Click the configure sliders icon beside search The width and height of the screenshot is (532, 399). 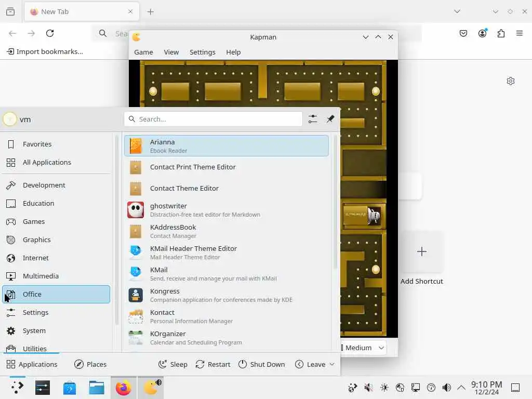pos(313,119)
